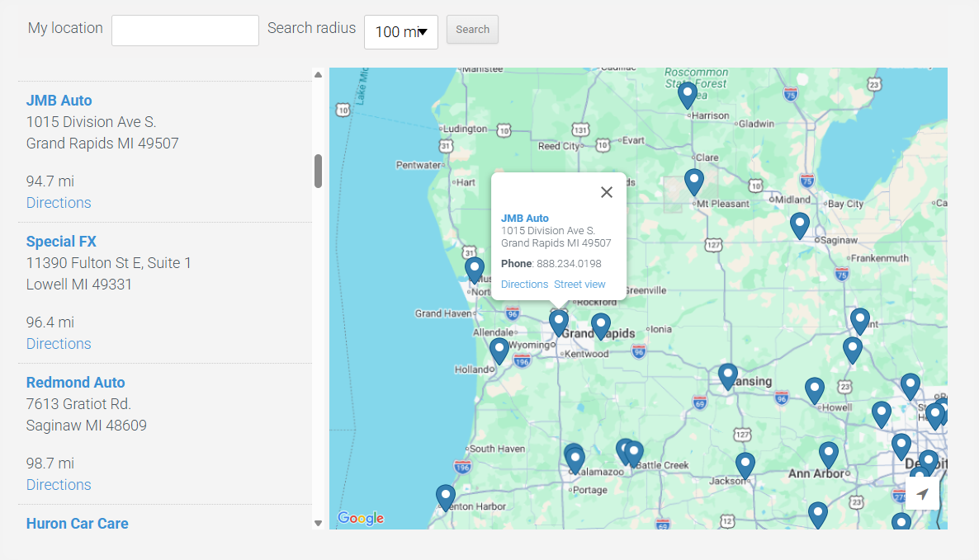The image size is (979, 560).
Task: Open the Redmond Auto listing title
Action: coord(76,383)
